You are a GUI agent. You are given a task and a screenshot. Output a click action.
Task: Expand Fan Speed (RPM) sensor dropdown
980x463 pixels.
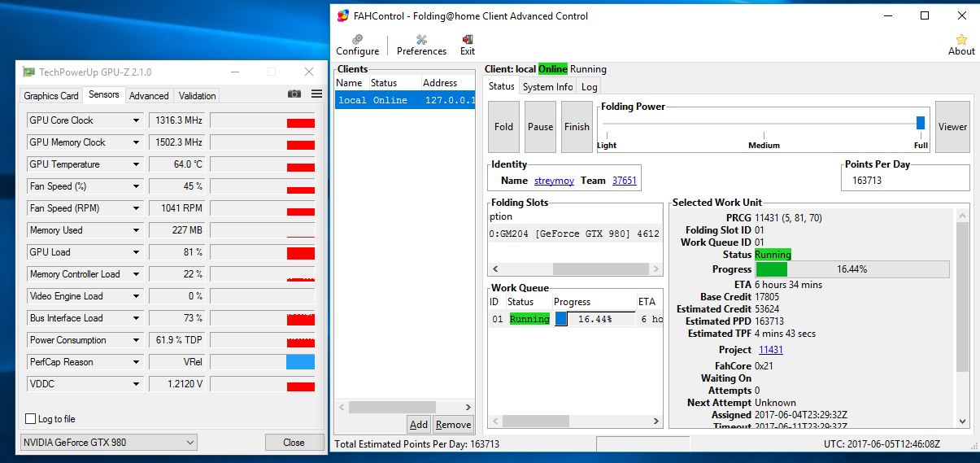(x=136, y=208)
